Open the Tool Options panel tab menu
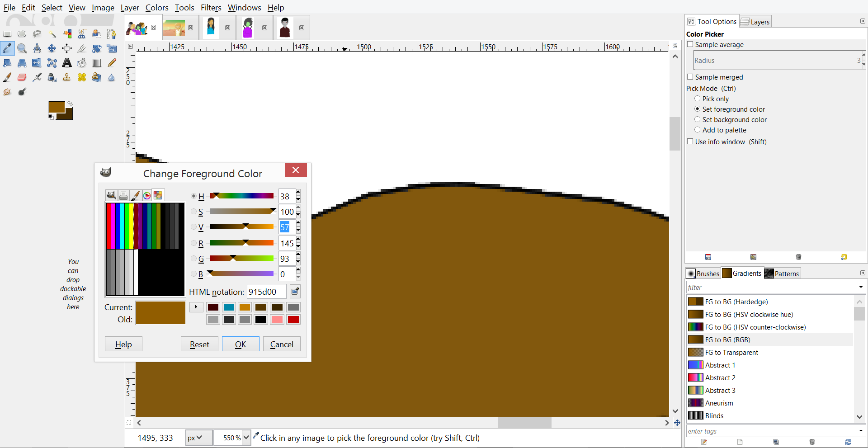This screenshot has width=868, height=448. pyautogui.click(x=863, y=21)
